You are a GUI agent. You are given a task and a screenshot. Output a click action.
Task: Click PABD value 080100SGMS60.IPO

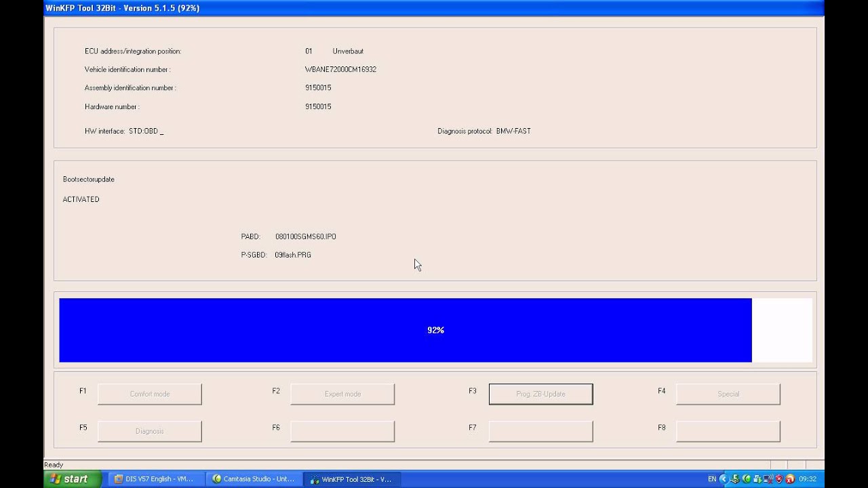pos(306,237)
